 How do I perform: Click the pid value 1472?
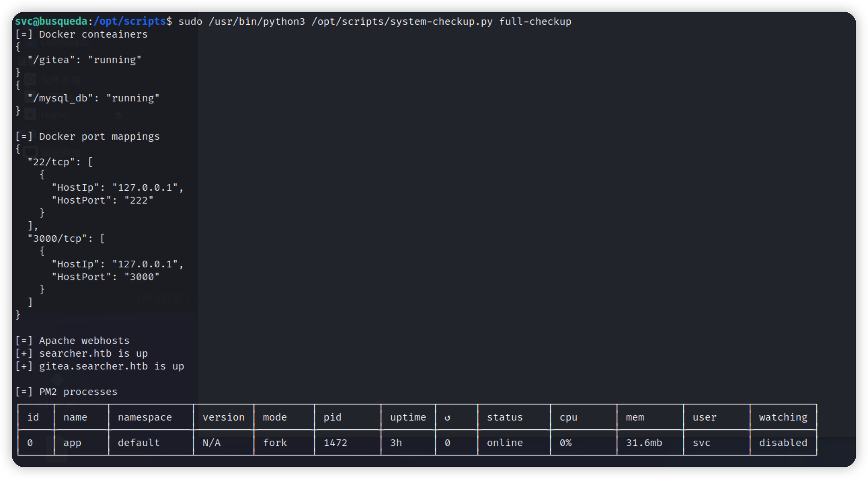(x=335, y=443)
